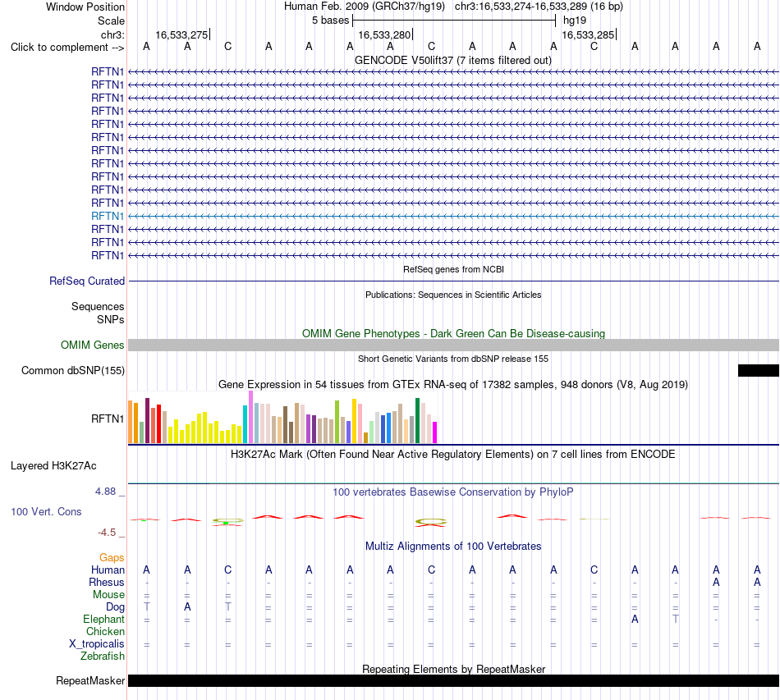Click the hg19 label beside the scale bar
The image size is (780, 700).
coord(575,21)
